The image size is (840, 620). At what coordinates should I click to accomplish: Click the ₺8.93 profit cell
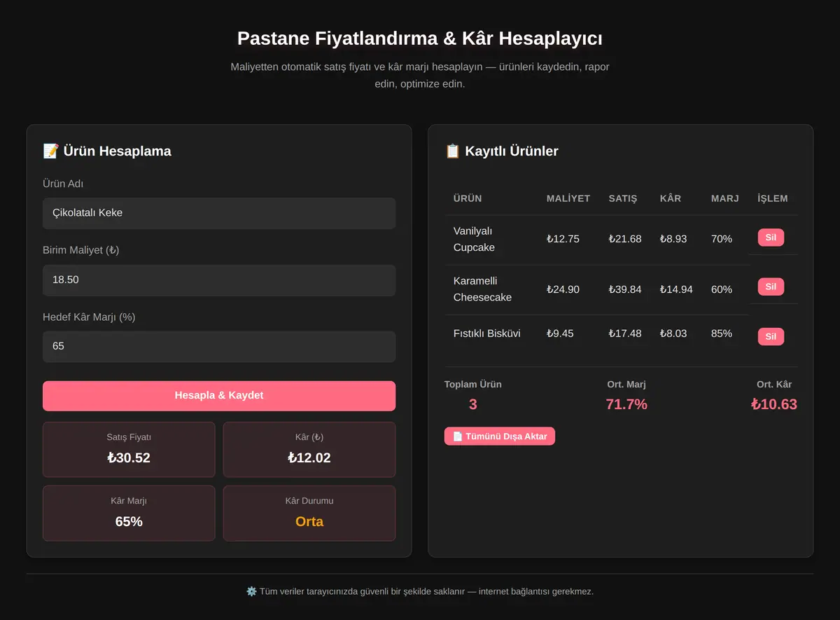coord(673,239)
